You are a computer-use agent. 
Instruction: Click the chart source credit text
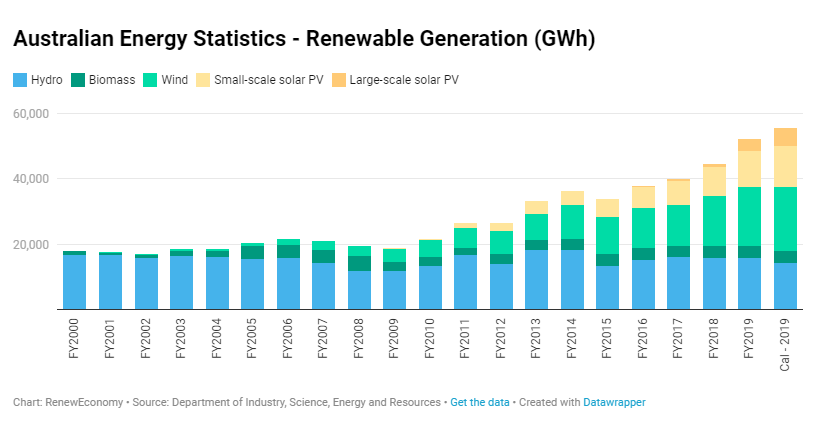pos(286,402)
